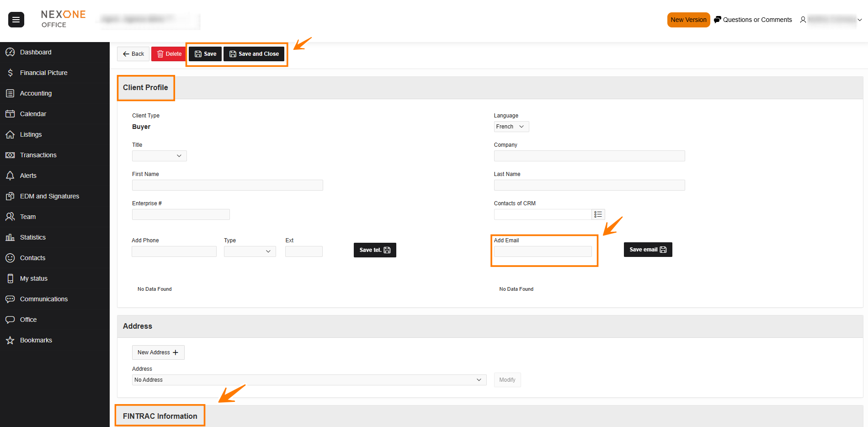868x427 pixels.
Task: Click the red Delete button
Action: coord(169,54)
